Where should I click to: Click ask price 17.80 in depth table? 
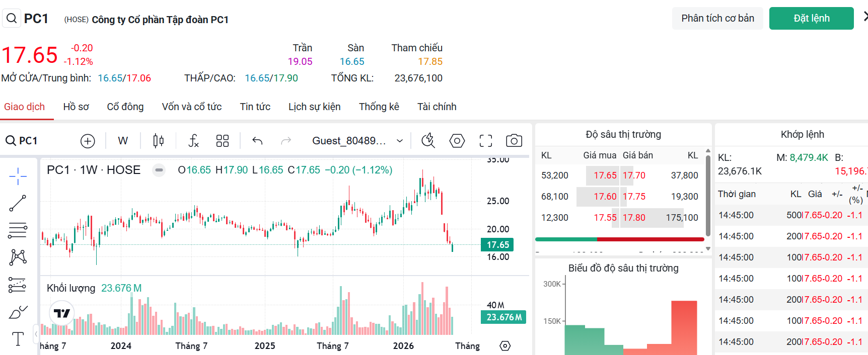point(634,218)
